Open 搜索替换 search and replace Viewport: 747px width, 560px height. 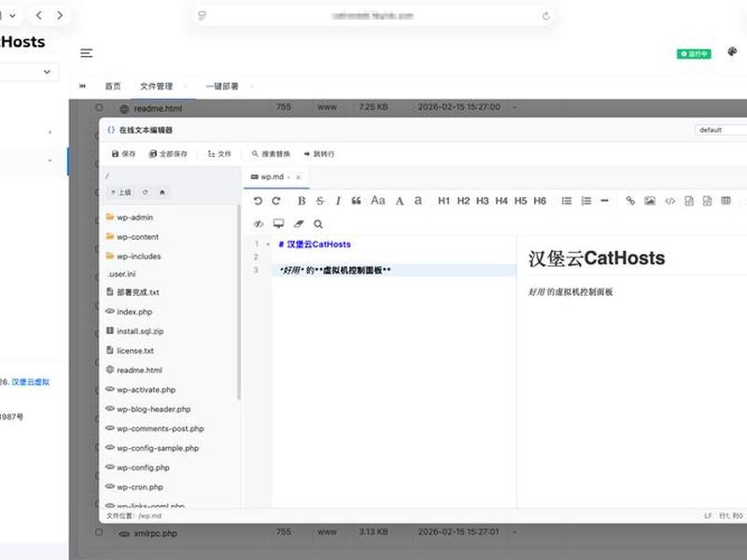[271, 154]
